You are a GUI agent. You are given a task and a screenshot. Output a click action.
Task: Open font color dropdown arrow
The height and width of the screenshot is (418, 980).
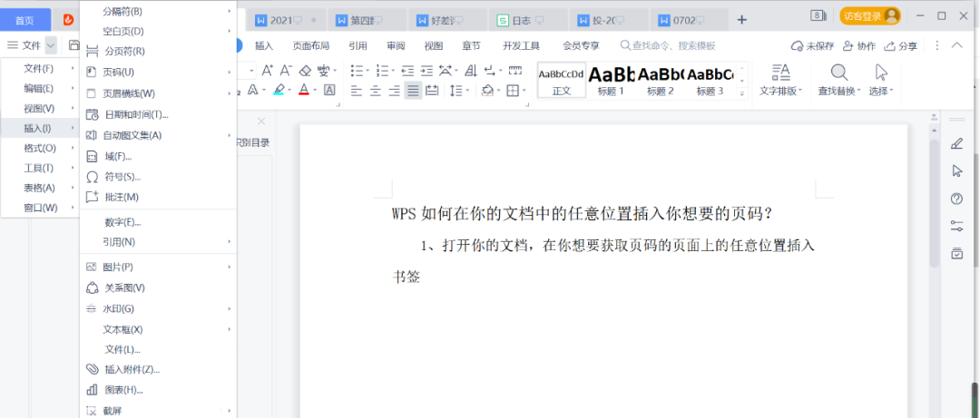coord(315,91)
